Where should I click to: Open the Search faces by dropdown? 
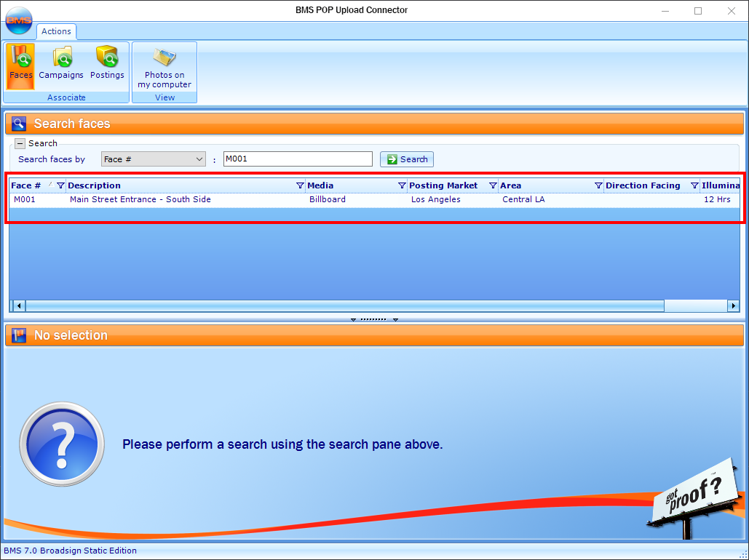(154, 159)
